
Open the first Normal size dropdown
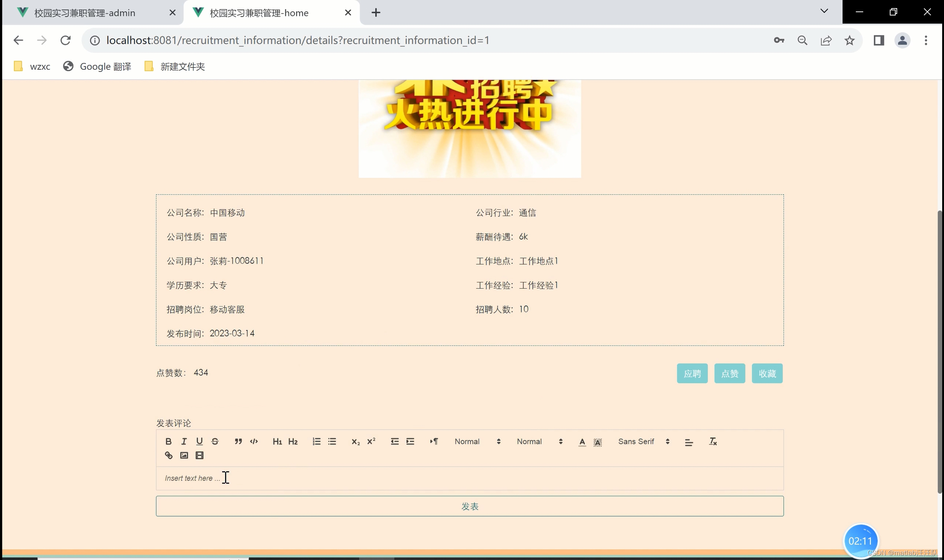tap(477, 442)
